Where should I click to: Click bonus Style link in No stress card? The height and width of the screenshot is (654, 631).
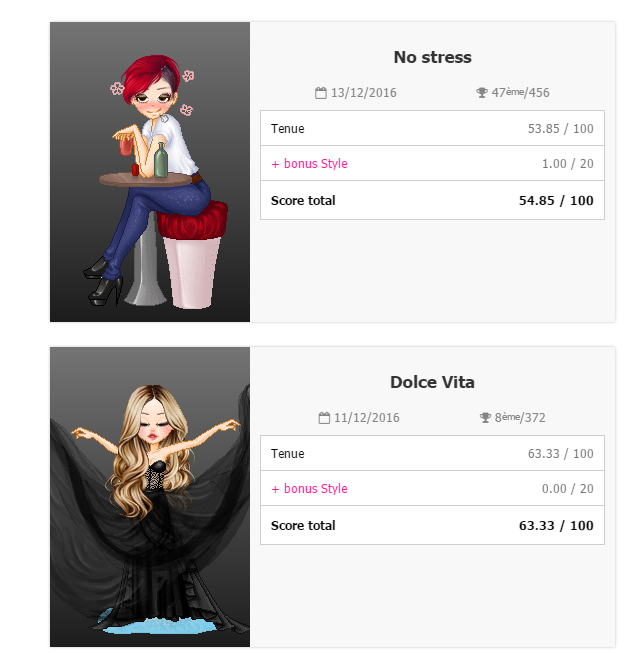click(309, 164)
